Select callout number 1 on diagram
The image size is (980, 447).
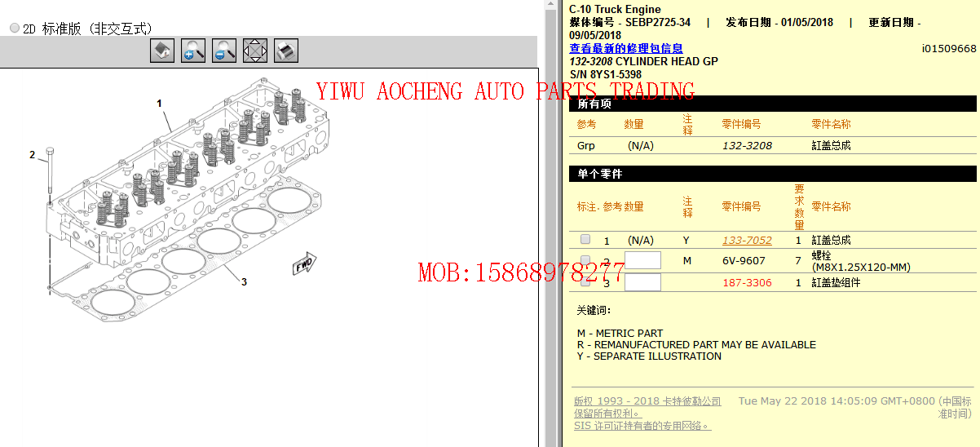coord(159,104)
